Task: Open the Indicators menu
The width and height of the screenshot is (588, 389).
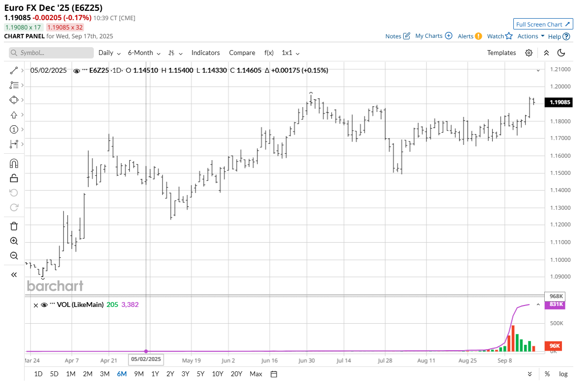Action: tap(205, 53)
